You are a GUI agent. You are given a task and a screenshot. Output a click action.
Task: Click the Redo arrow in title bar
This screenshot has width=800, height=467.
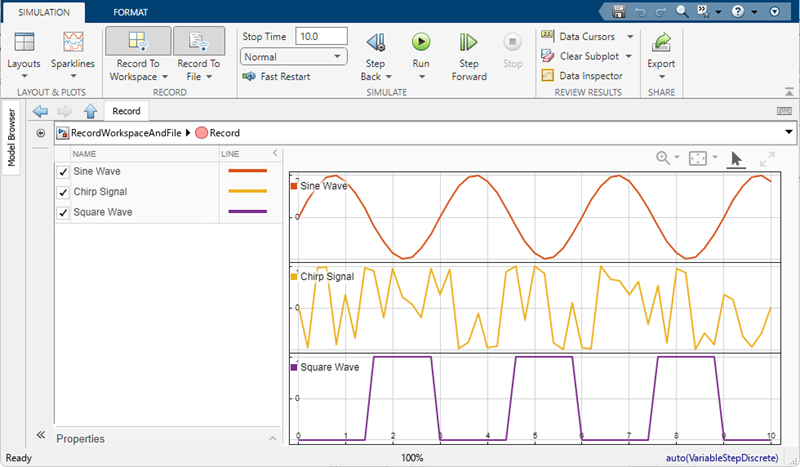(x=660, y=11)
